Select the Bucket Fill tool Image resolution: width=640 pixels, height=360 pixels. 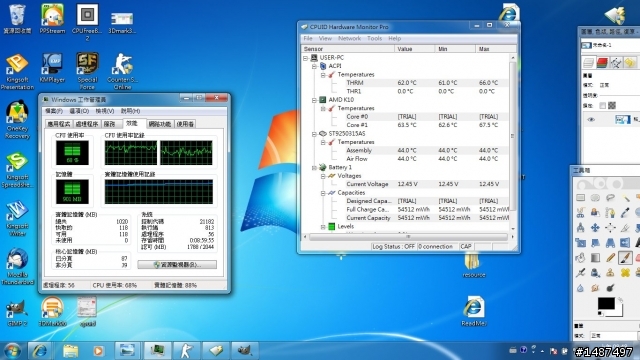click(x=580, y=258)
